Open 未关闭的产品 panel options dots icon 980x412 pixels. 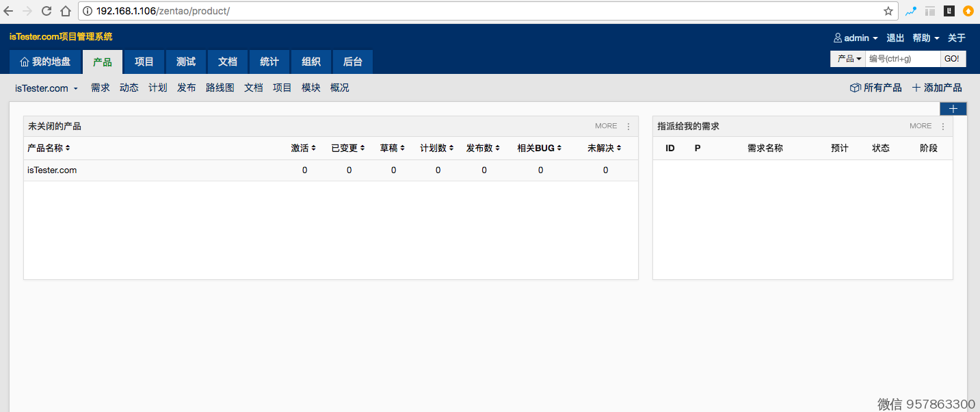click(628, 127)
